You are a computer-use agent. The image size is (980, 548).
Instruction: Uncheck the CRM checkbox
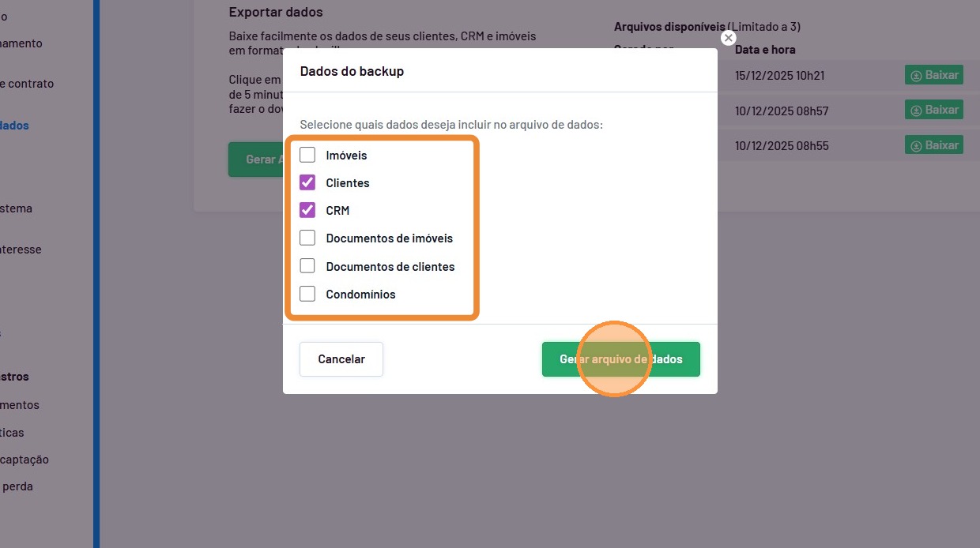(x=307, y=210)
